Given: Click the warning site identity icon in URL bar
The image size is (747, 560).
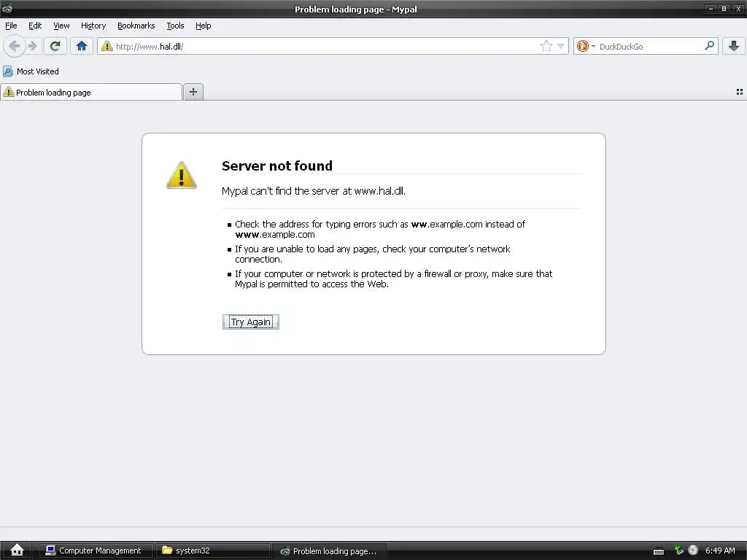Looking at the screenshot, I should pos(107,46).
